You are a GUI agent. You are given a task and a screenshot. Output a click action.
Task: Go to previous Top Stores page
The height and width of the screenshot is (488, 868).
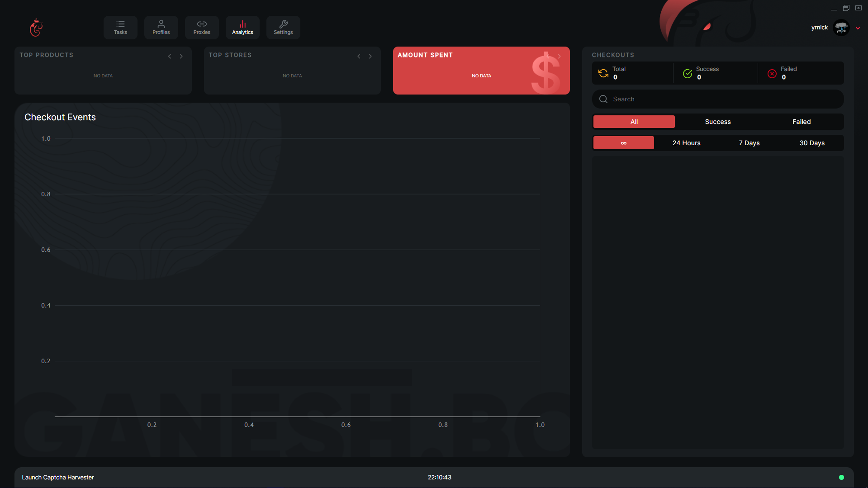(x=359, y=57)
